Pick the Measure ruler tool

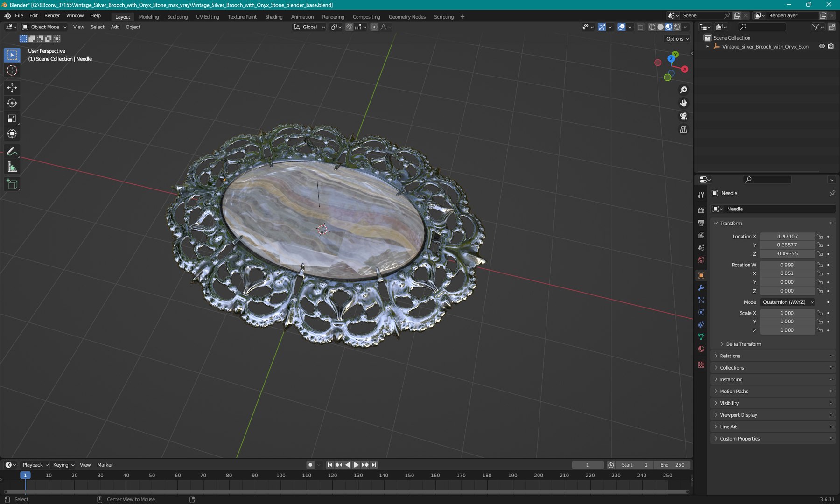point(12,167)
